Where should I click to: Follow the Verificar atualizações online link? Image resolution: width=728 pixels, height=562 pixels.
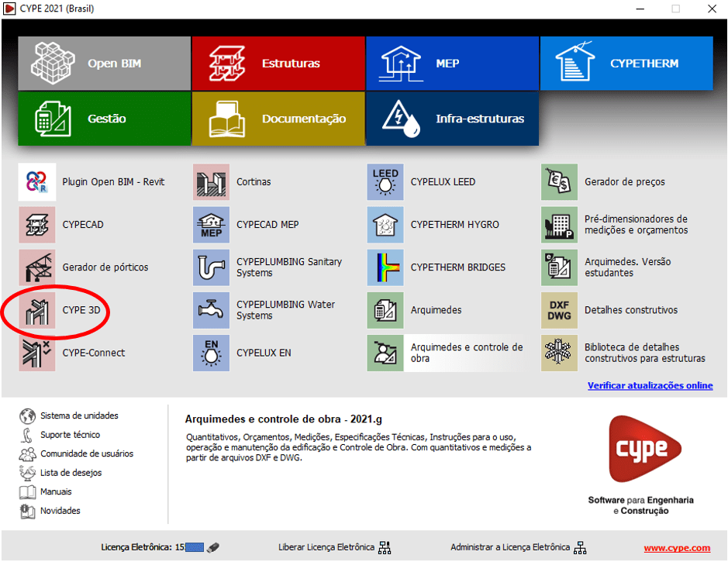point(650,386)
